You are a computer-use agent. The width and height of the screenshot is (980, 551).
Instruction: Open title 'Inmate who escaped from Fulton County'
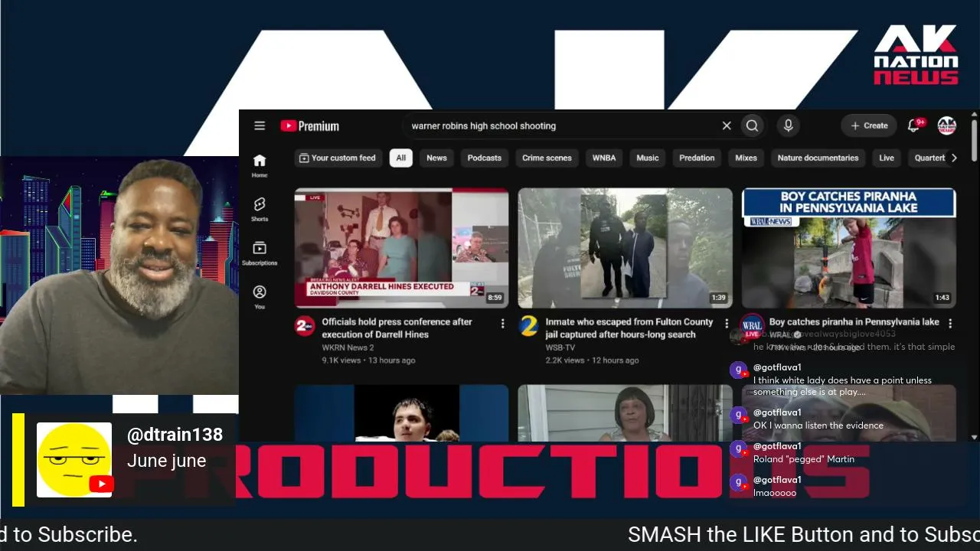[629, 328]
